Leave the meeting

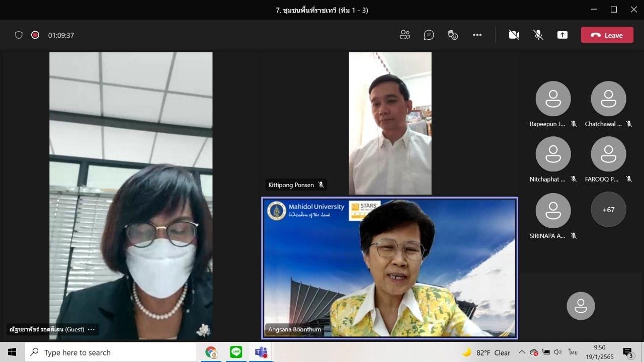pos(607,35)
